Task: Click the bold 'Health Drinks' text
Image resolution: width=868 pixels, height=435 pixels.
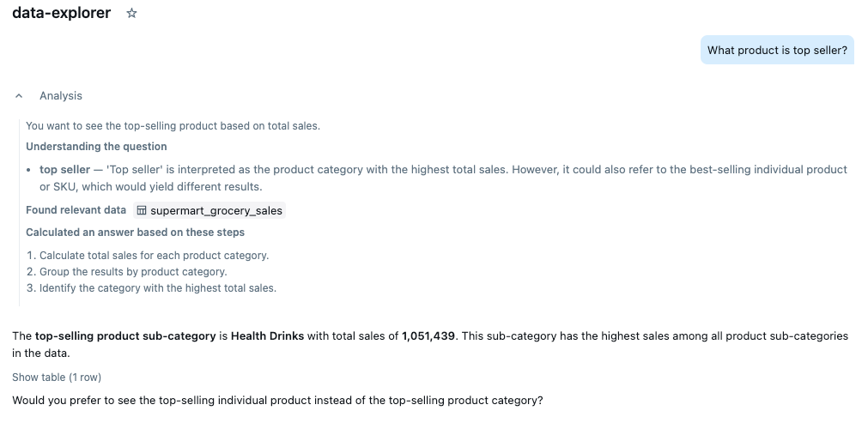Action: pyautogui.click(x=267, y=335)
